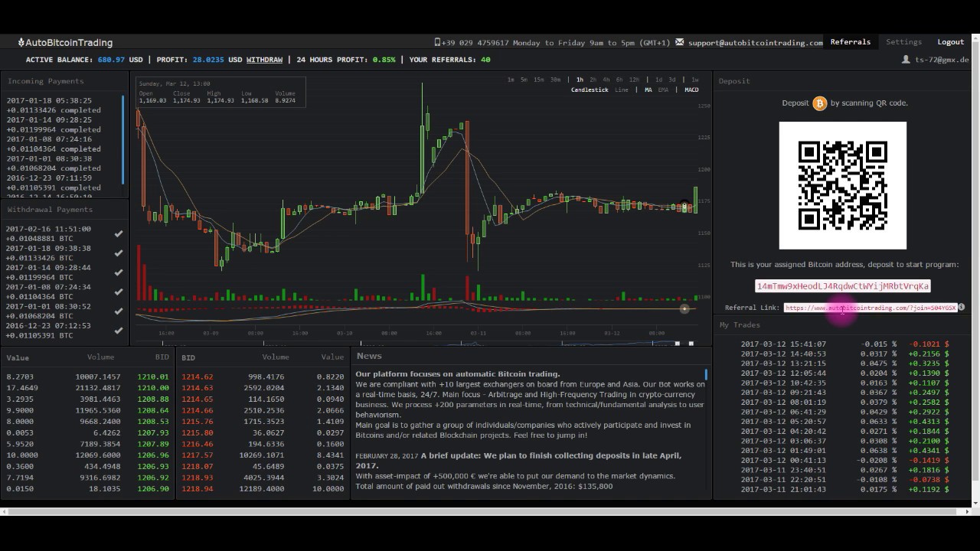Click support@autobitcointrading.com email link

pos(756,43)
